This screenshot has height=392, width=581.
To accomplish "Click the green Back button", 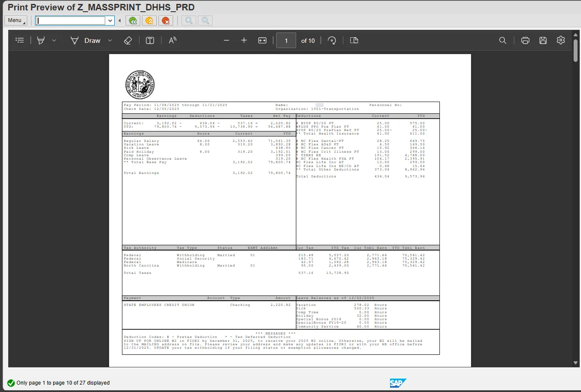I will coord(133,20).
